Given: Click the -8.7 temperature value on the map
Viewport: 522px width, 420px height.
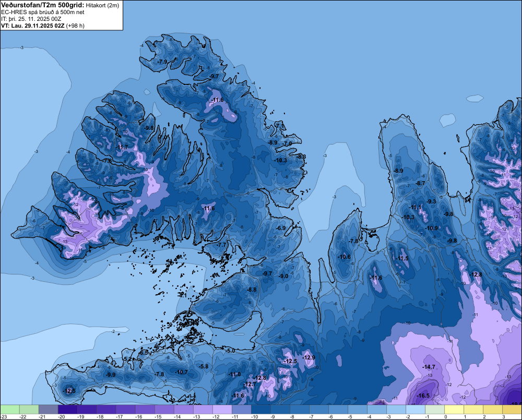Looking at the screenshot, I should coord(420,183).
